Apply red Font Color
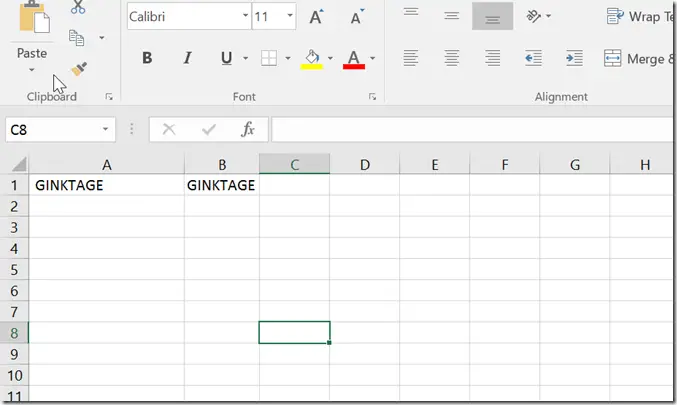The image size is (677, 405). (x=354, y=59)
